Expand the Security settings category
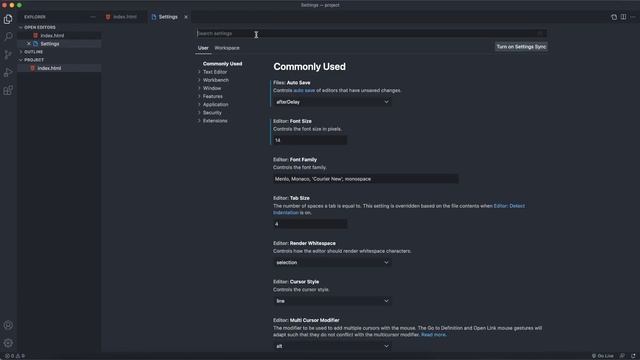The height and width of the screenshot is (360, 640). coord(212,113)
